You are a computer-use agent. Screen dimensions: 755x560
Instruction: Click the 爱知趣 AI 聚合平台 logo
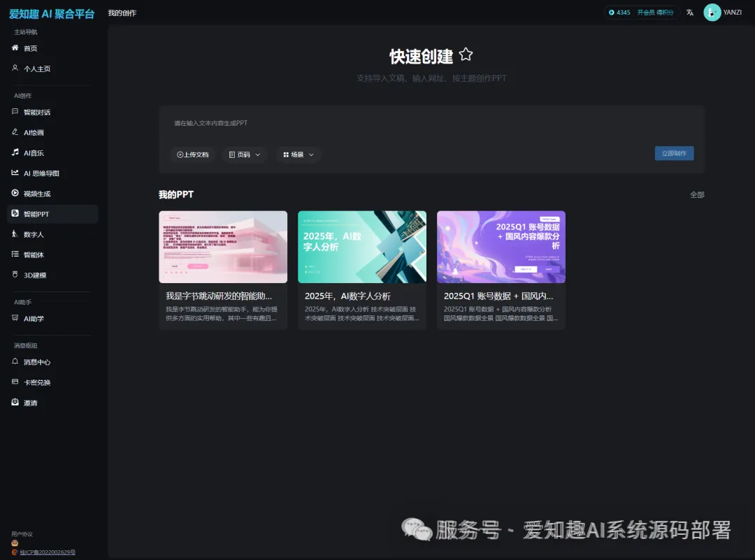(x=52, y=13)
